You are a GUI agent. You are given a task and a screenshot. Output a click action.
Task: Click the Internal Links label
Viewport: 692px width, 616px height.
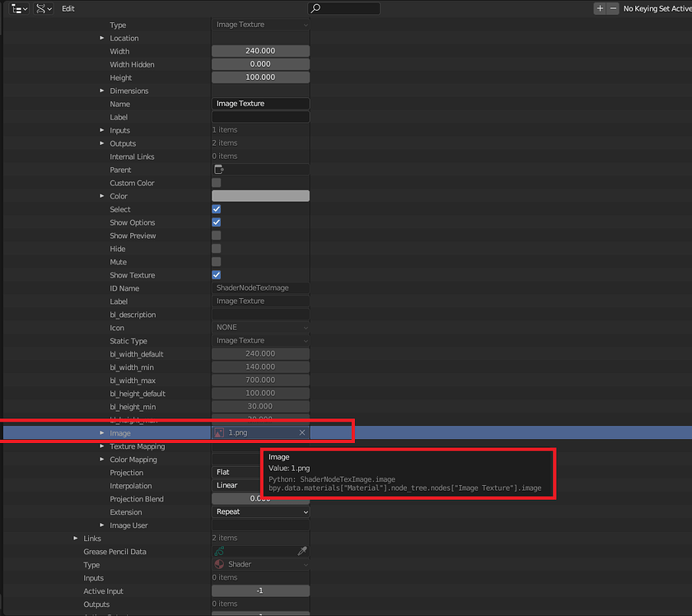[x=132, y=156]
